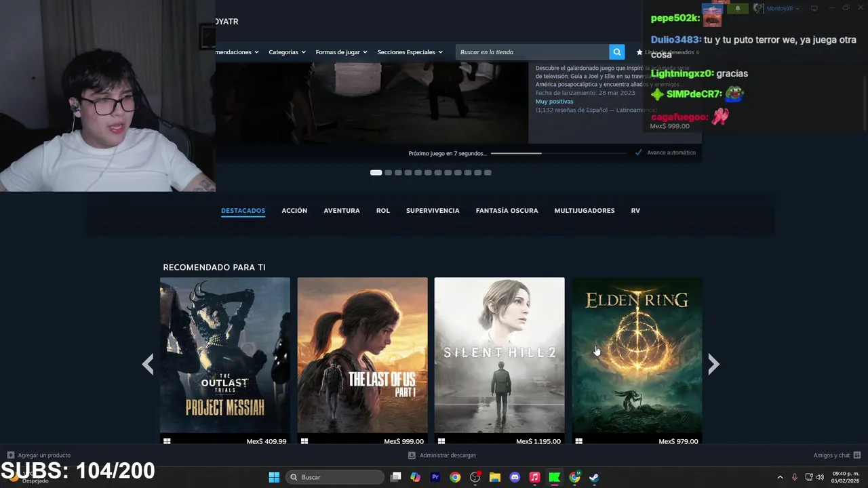Click the Mex$ 1,195.00 price
Screen dimensions: 868x488
538,441
